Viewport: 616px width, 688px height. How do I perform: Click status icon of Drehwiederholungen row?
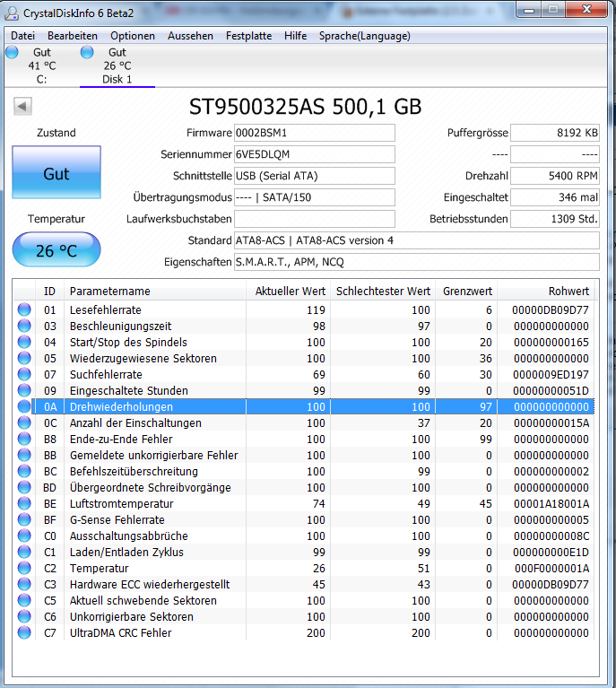coord(24,406)
